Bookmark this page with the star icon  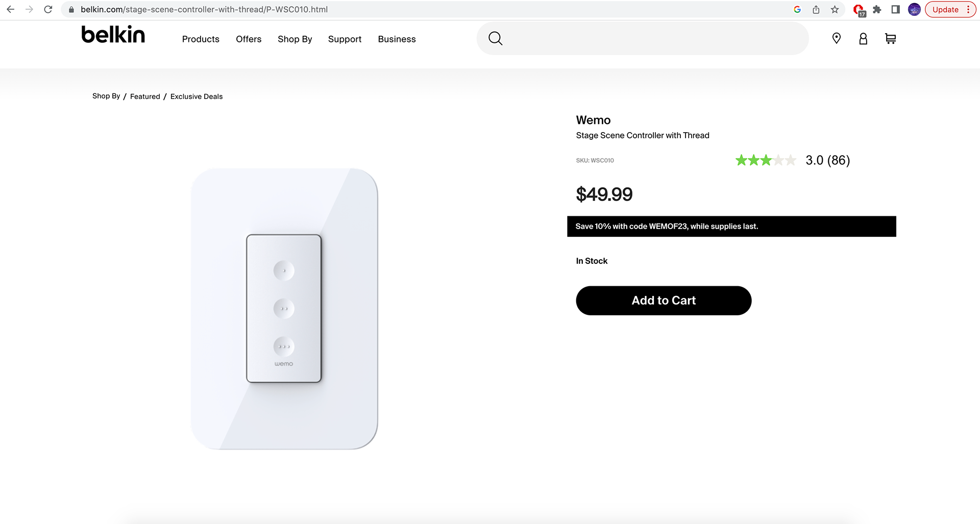[x=835, y=10]
